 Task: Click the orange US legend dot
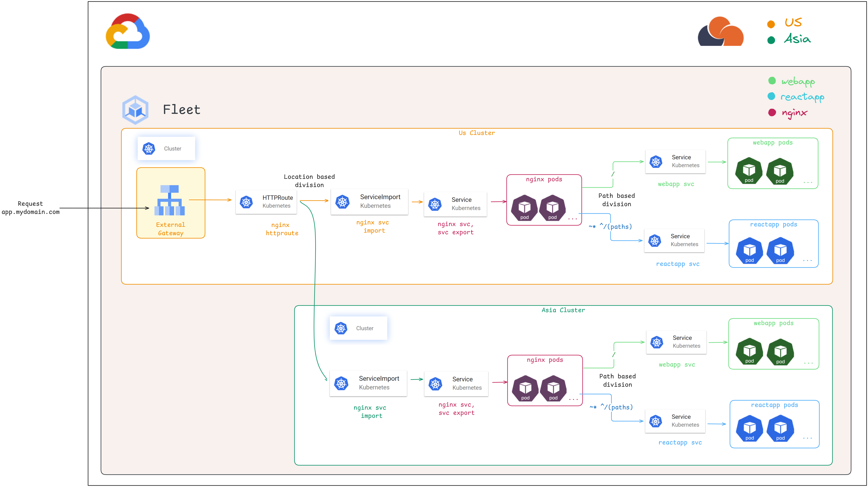tap(771, 24)
